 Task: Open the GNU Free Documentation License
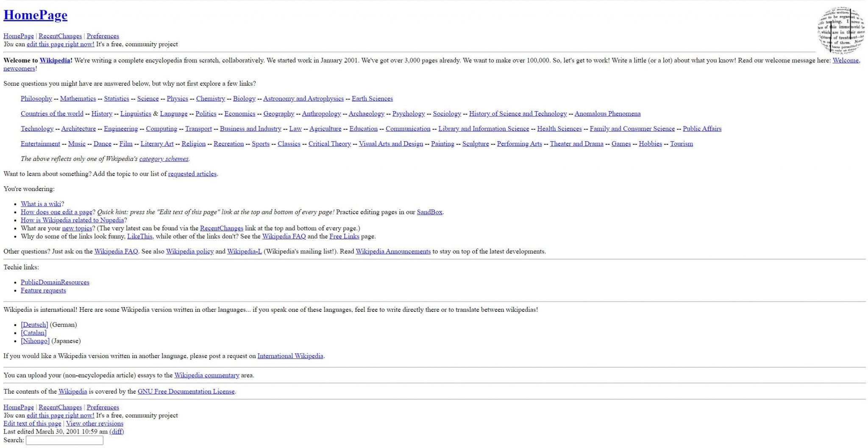186,392
